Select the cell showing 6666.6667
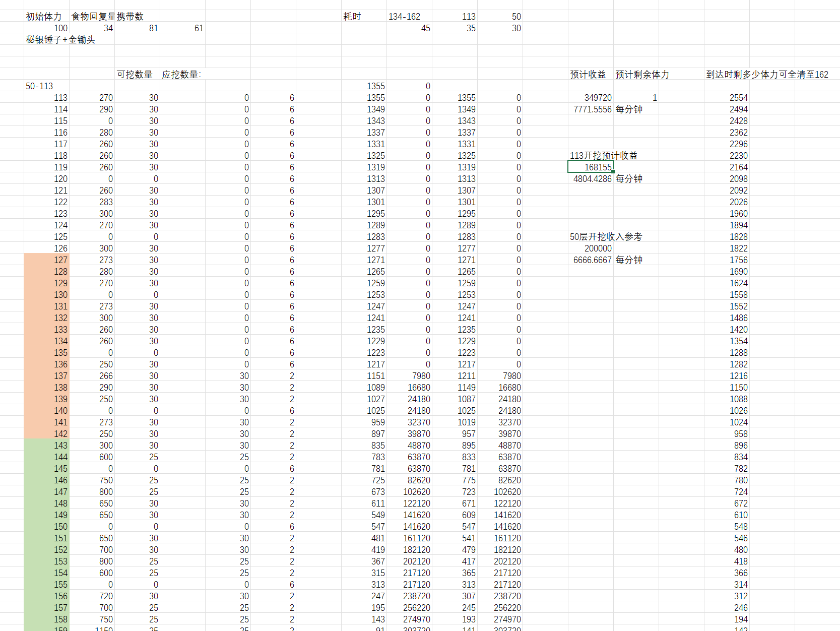The image size is (840, 631). pos(591,260)
